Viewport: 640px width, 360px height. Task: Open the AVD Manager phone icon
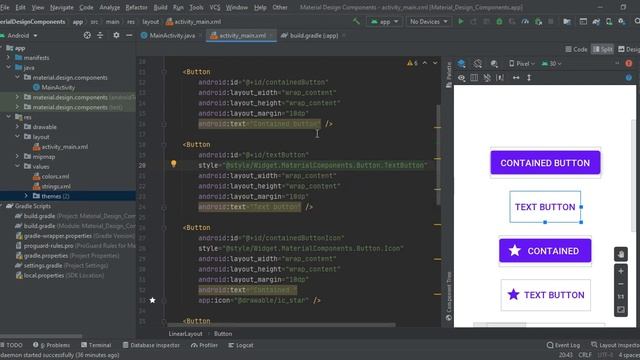click(609, 21)
